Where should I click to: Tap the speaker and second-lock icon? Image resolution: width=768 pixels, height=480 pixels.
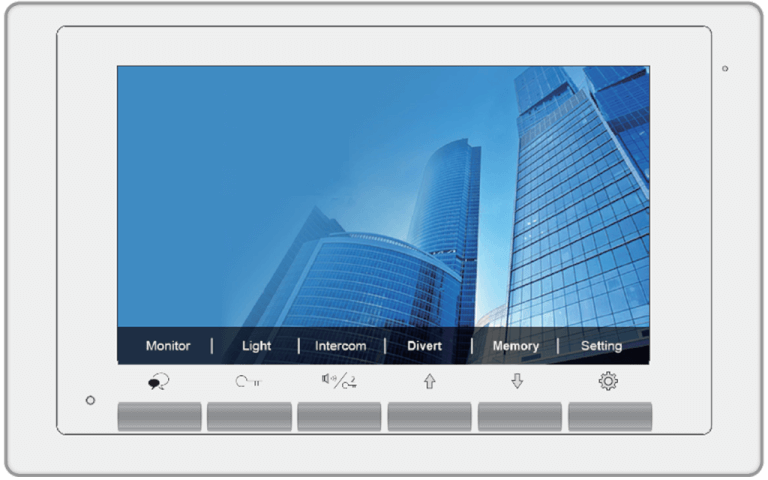click(339, 380)
